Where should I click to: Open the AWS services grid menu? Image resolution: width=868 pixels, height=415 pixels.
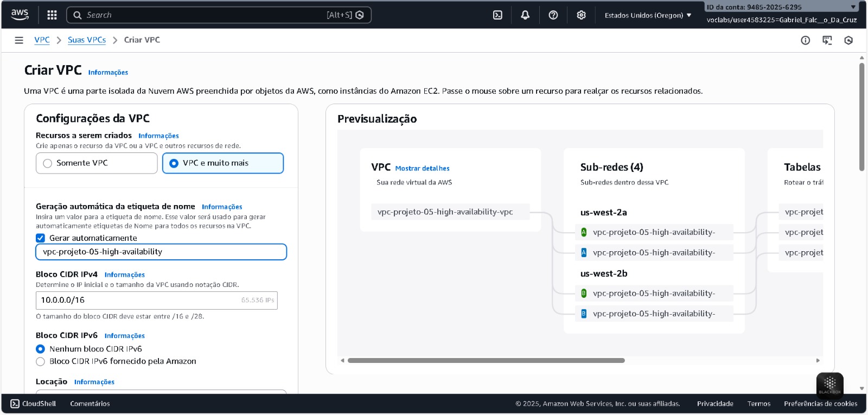(52, 15)
